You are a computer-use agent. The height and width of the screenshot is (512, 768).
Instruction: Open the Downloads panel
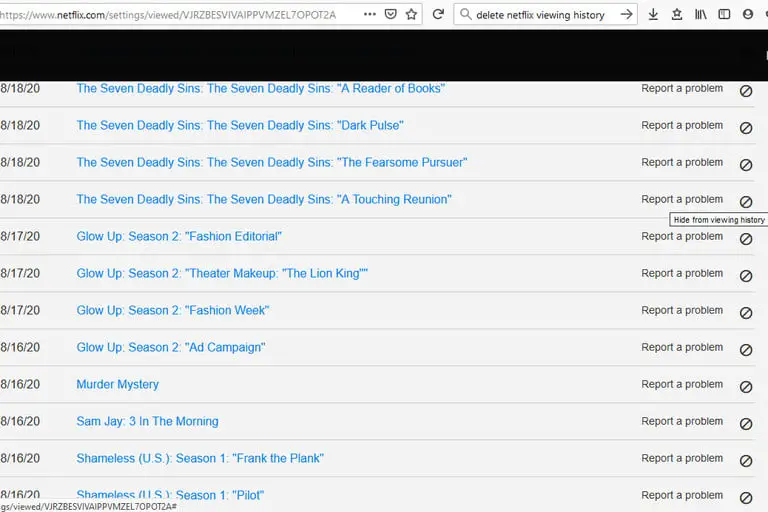point(653,15)
